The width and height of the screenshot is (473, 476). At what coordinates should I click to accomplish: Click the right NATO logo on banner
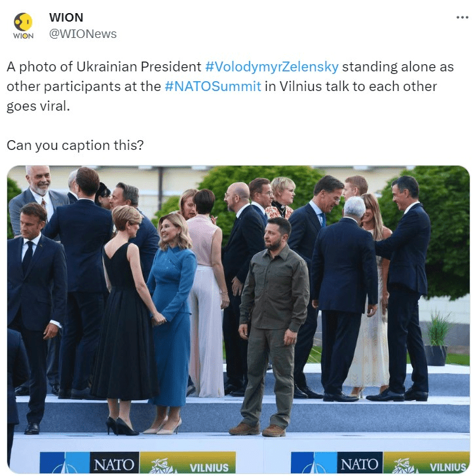pos(360,463)
